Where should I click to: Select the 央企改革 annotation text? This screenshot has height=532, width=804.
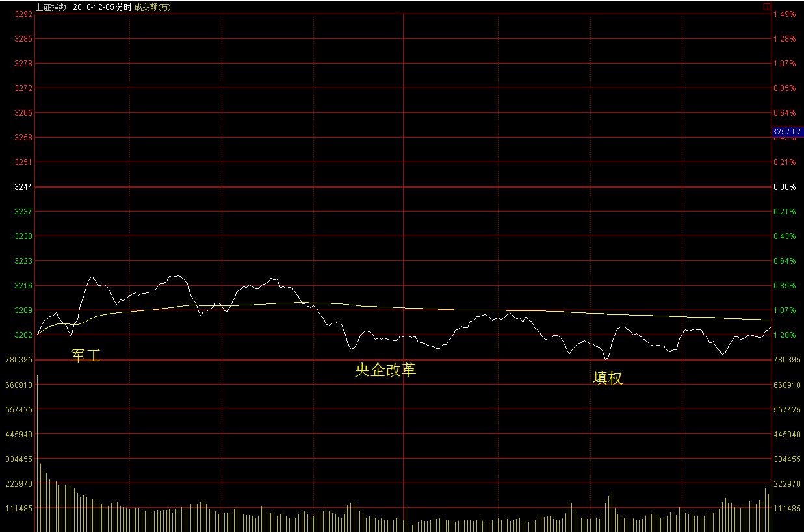pos(385,370)
